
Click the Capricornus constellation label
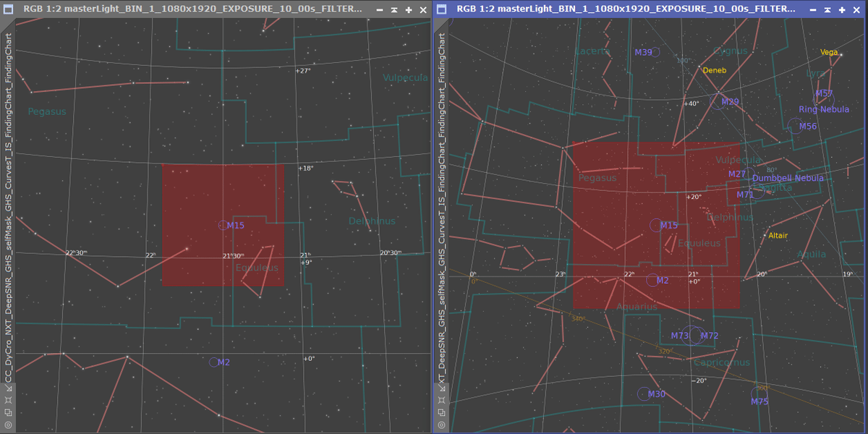(722, 362)
